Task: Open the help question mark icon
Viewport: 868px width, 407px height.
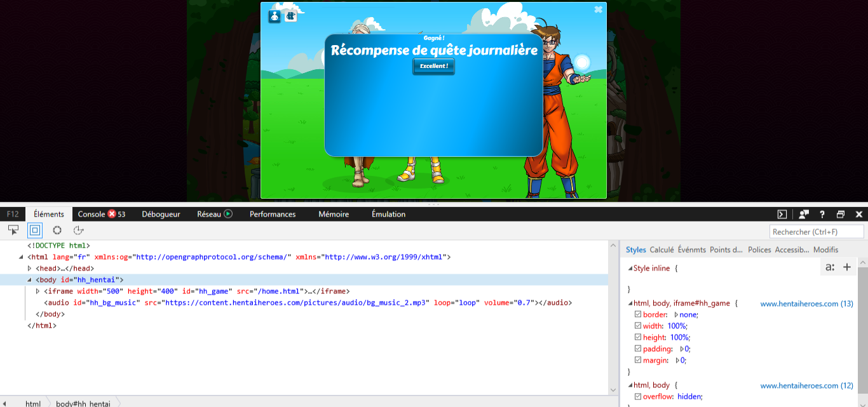Action: coord(822,215)
